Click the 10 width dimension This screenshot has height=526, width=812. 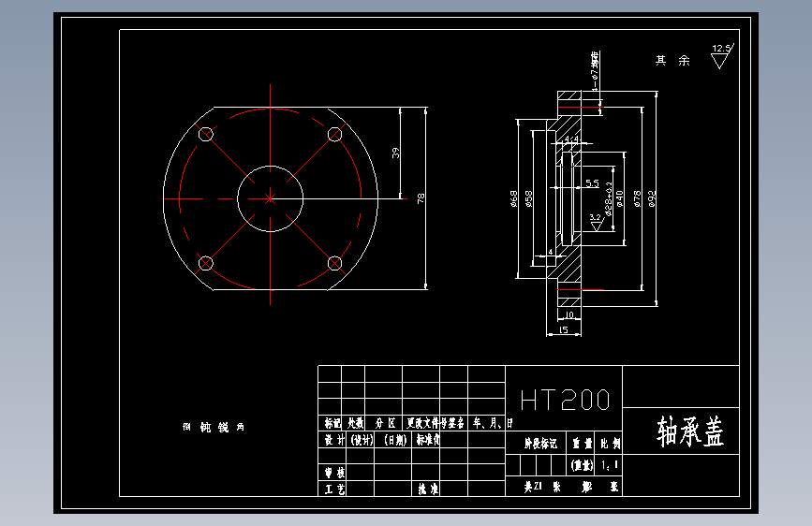pos(569,314)
